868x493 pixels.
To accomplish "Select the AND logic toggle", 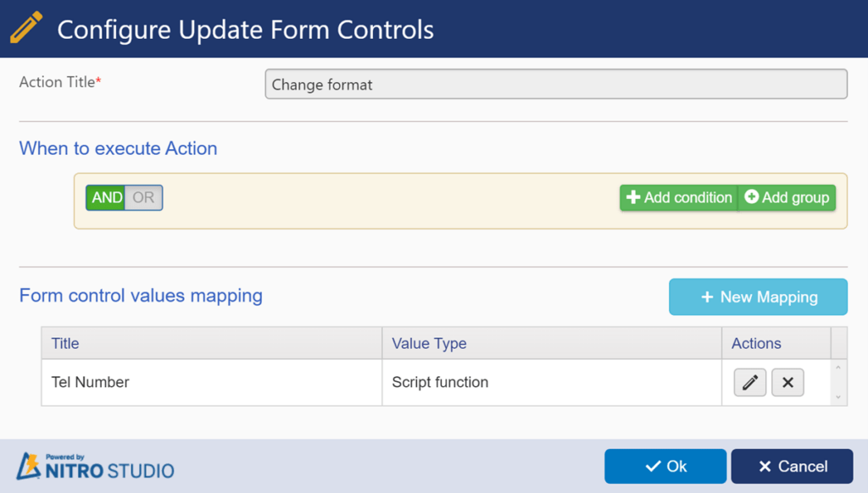I will 106,197.
